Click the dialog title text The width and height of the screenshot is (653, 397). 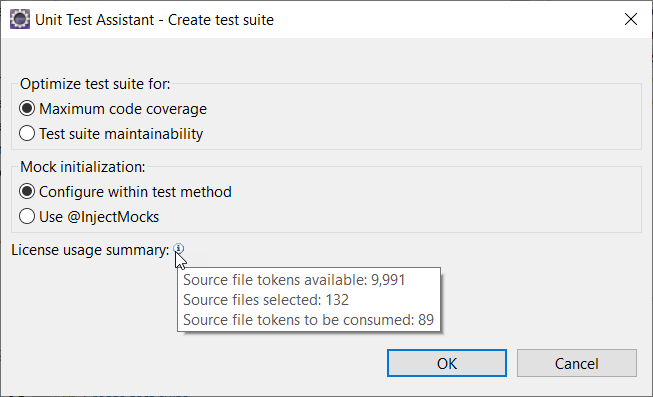(155, 20)
